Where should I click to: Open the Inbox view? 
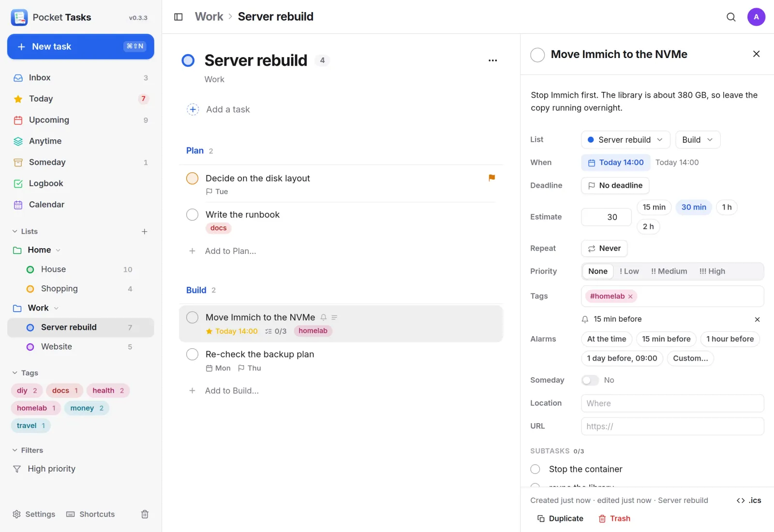(x=81, y=77)
